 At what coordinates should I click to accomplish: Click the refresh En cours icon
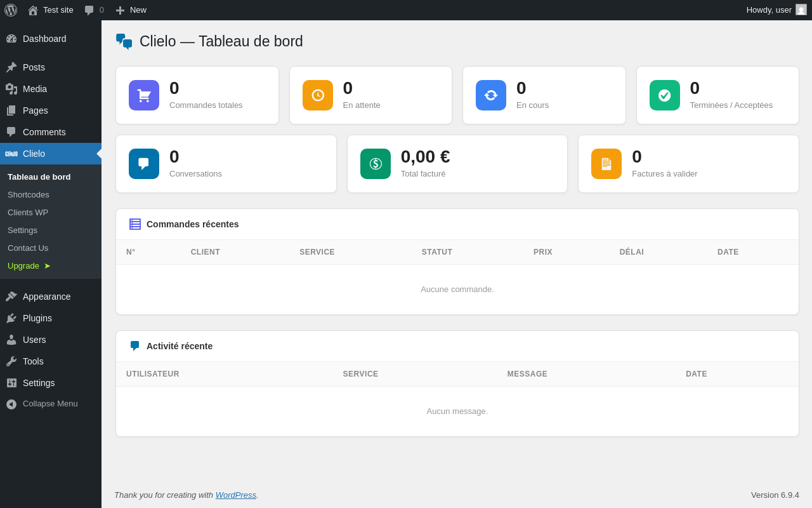(x=491, y=95)
